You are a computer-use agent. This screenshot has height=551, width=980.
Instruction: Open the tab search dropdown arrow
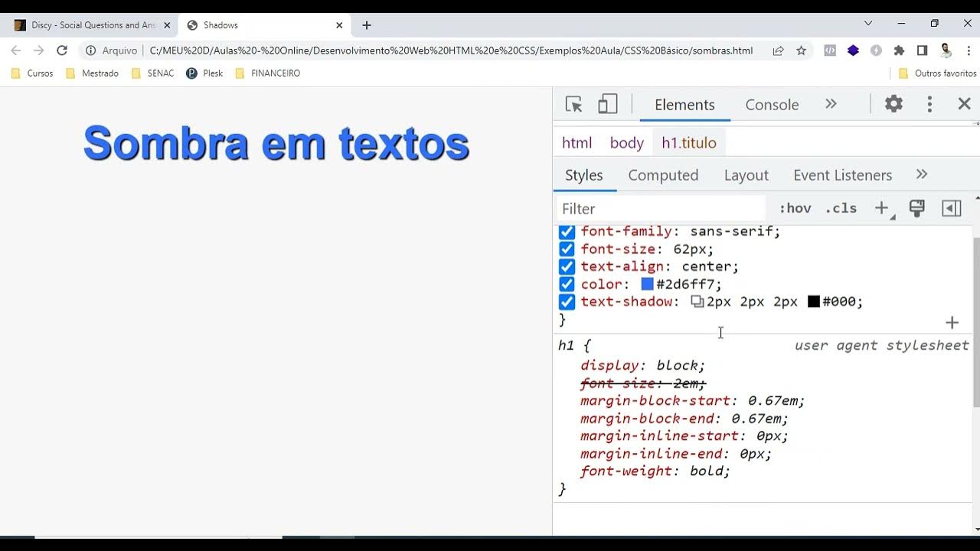point(868,24)
